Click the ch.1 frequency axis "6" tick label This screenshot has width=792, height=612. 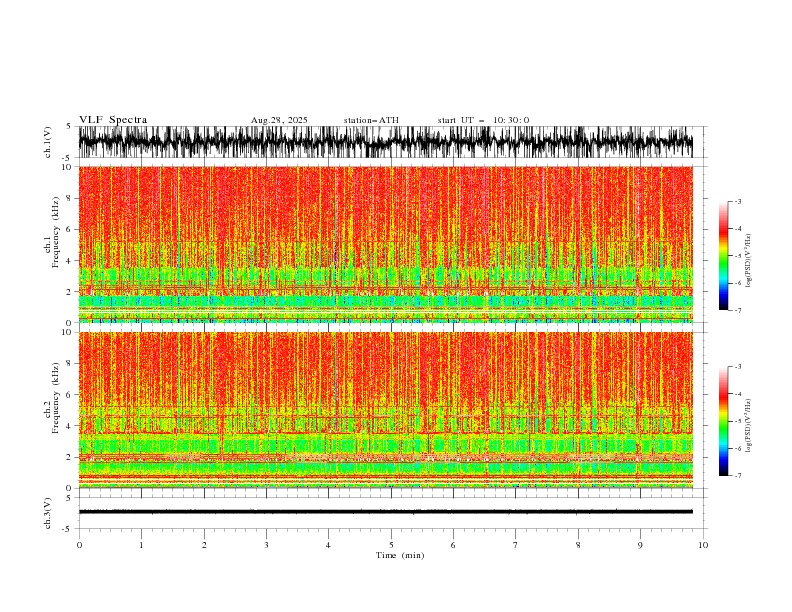click(69, 229)
